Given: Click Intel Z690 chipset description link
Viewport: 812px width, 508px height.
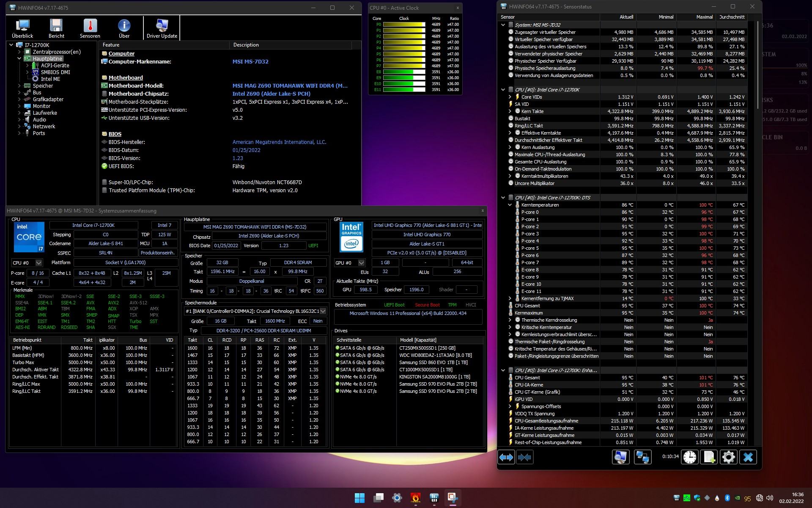Looking at the screenshot, I should pos(272,94).
